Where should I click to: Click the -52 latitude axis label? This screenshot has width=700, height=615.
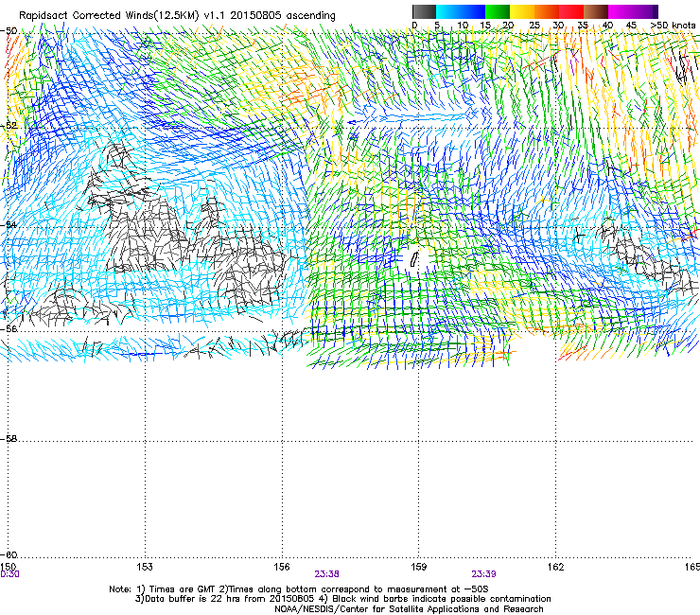point(9,126)
